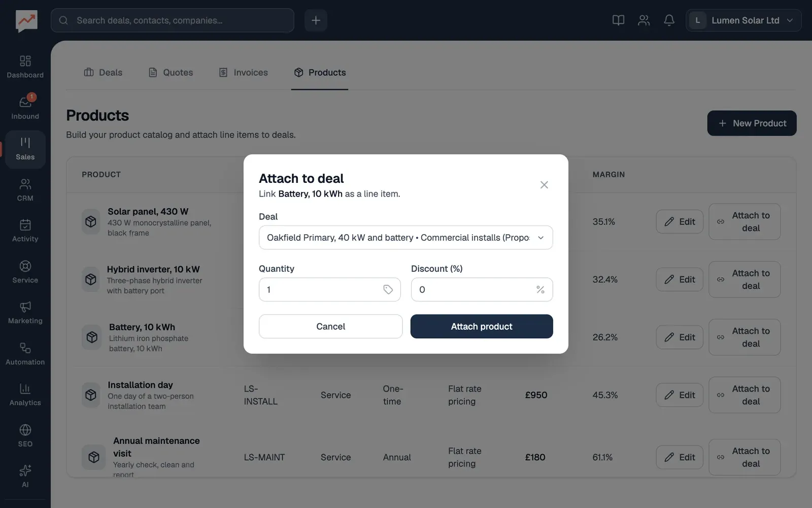
Task: Click the LS-INSTALL SKU cell
Action: [260, 395]
